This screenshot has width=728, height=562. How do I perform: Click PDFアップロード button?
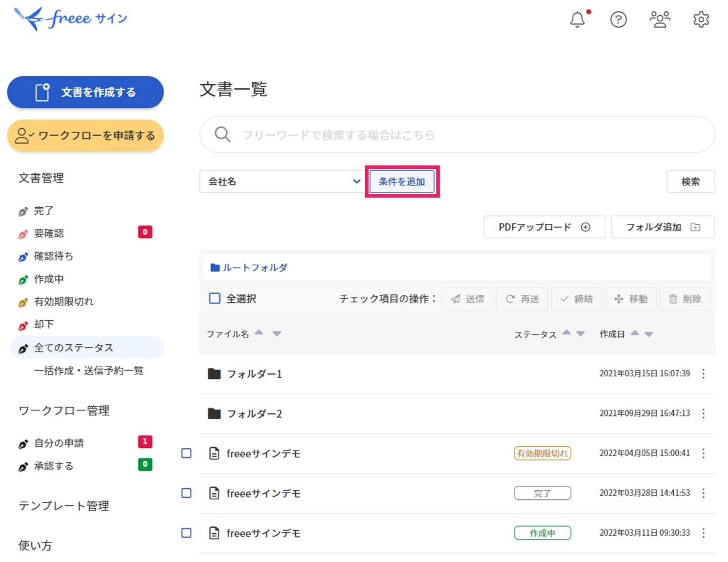coord(544,227)
